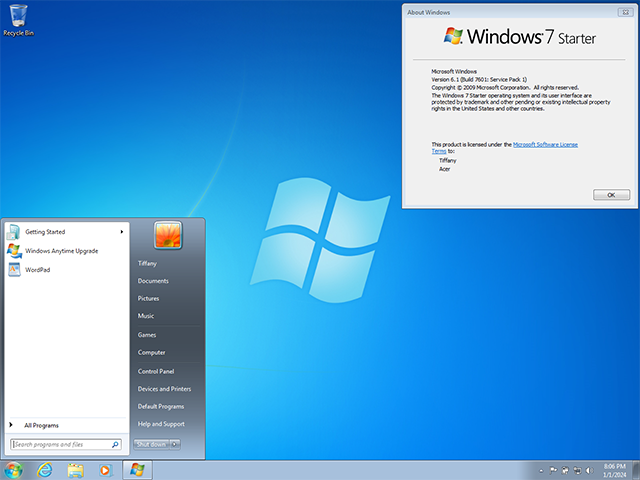
Task: Open the Recycle Bin desktop icon
Action: tap(17, 18)
